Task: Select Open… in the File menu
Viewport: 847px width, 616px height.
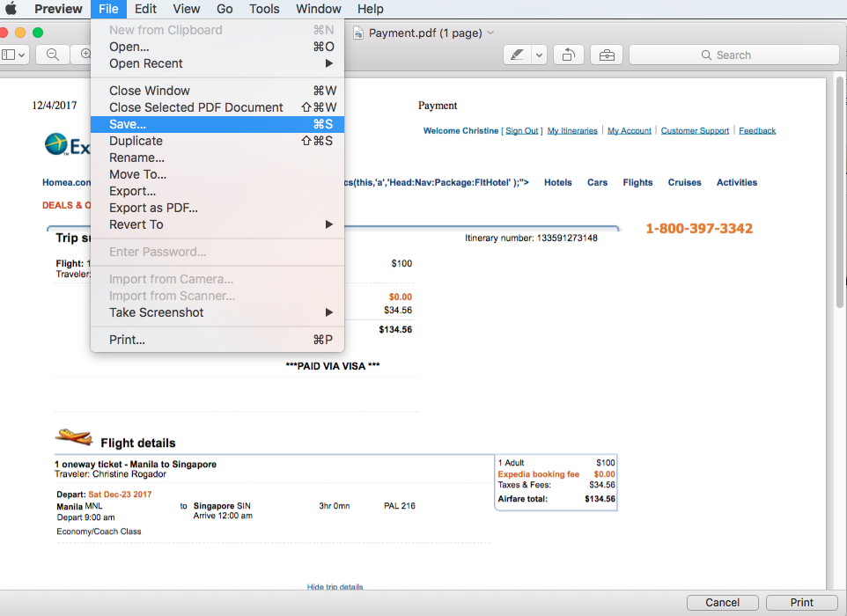Action: (217, 47)
